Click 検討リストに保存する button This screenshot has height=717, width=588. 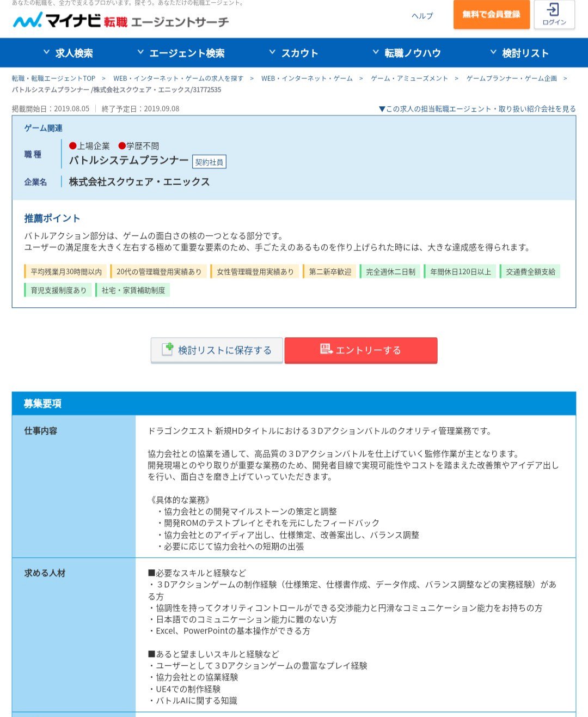point(217,350)
